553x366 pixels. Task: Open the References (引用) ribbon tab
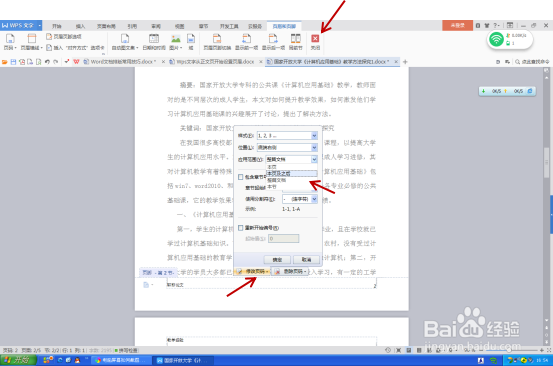click(x=132, y=26)
